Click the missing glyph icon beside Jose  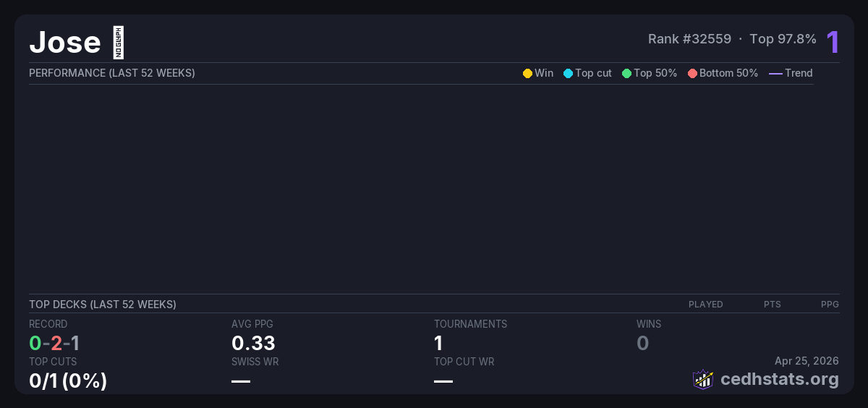coord(119,43)
